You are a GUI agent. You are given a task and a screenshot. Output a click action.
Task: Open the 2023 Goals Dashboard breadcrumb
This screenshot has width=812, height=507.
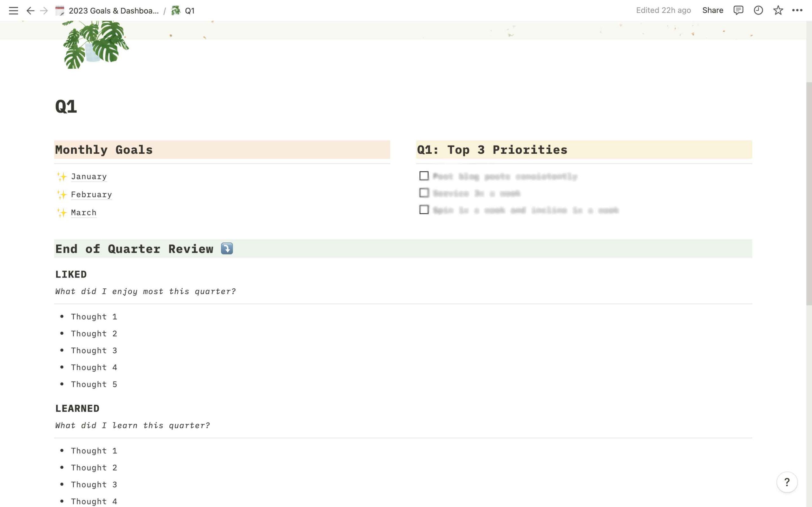click(x=114, y=10)
